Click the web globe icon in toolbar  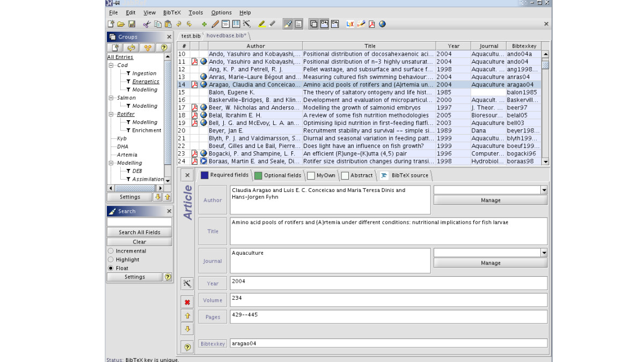382,24
